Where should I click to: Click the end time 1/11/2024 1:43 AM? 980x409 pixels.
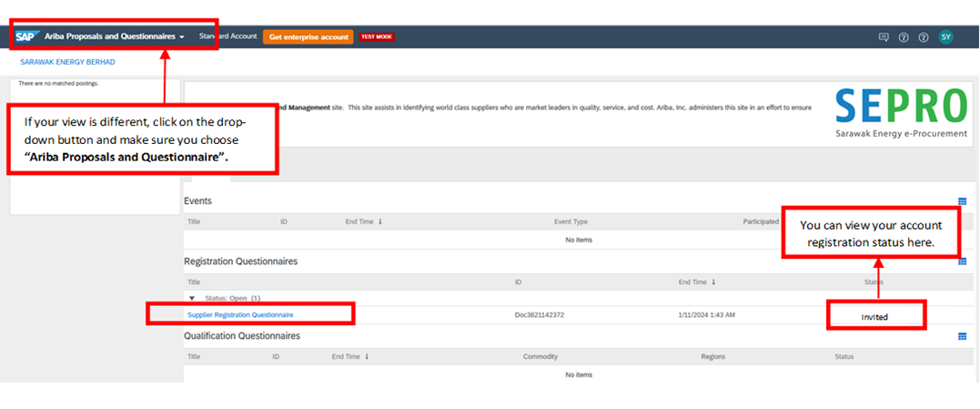point(707,314)
